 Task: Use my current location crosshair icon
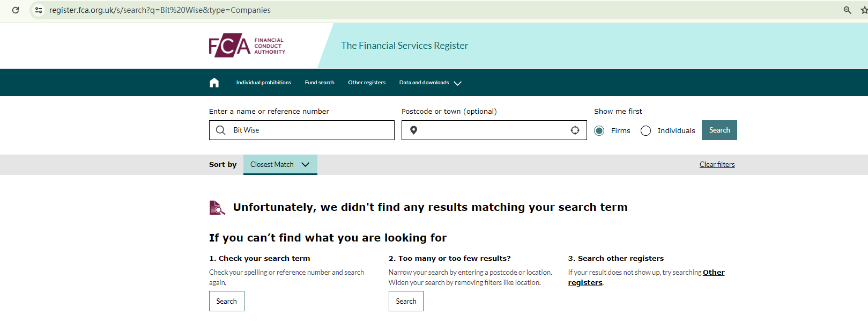(575, 130)
